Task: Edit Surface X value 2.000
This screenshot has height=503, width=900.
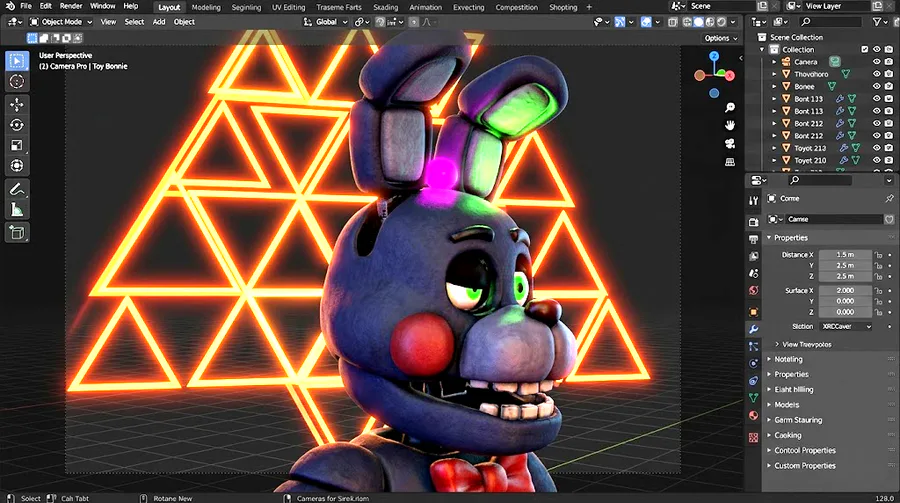Action: tap(845, 291)
